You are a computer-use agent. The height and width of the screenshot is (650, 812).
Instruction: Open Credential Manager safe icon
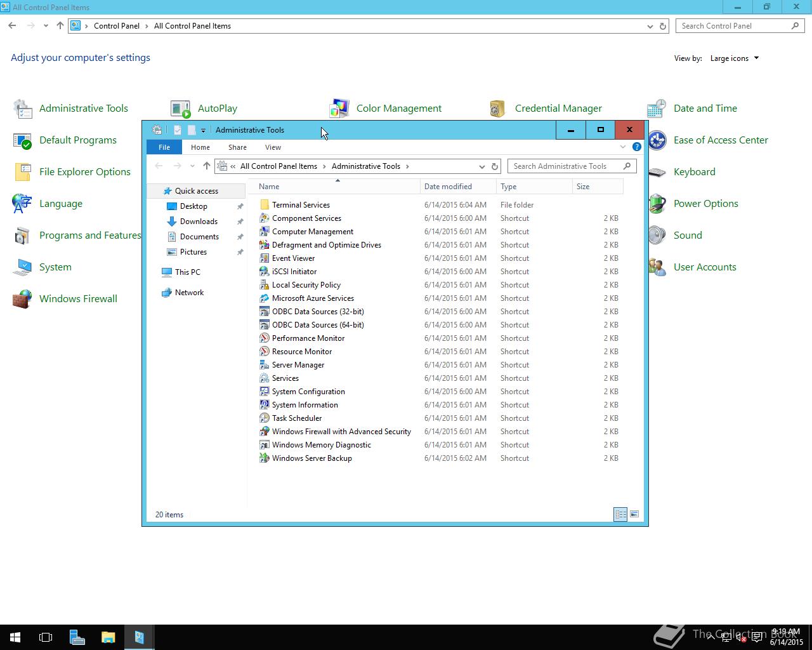[x=497, y=109]
